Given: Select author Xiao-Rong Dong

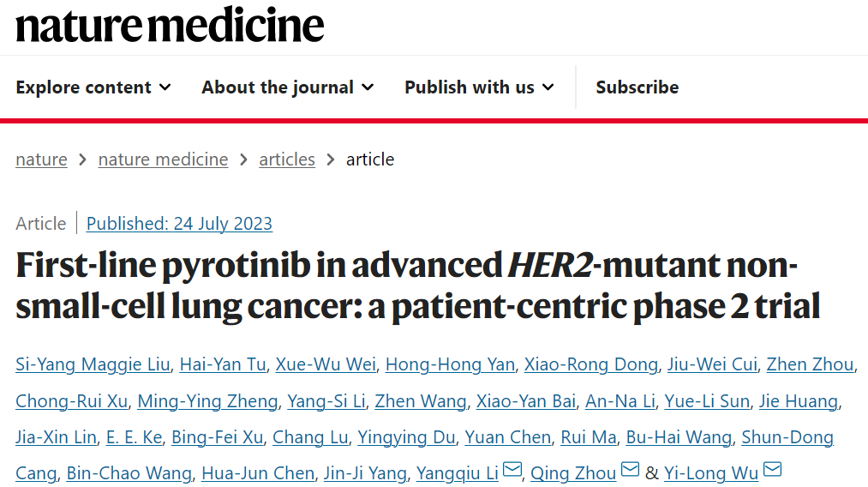Looking at the screenshot, I should pos(591,364).
